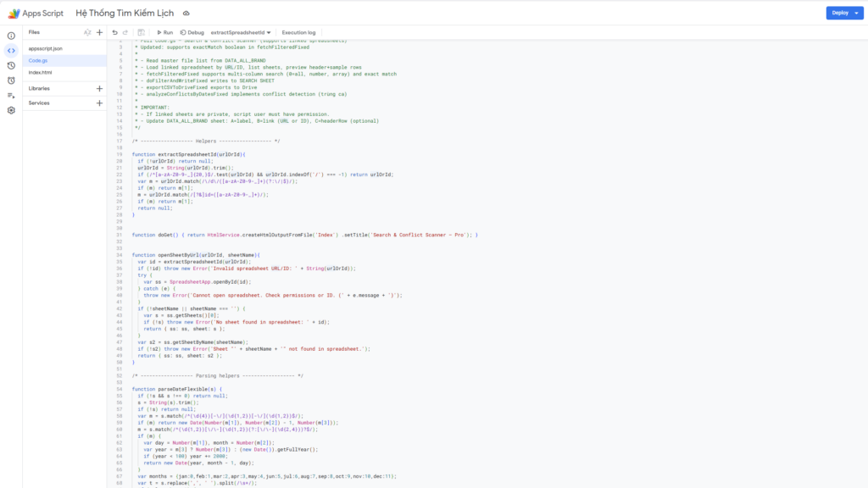Open the extractSpreadsheetId function dropdown

pos(241,32)
